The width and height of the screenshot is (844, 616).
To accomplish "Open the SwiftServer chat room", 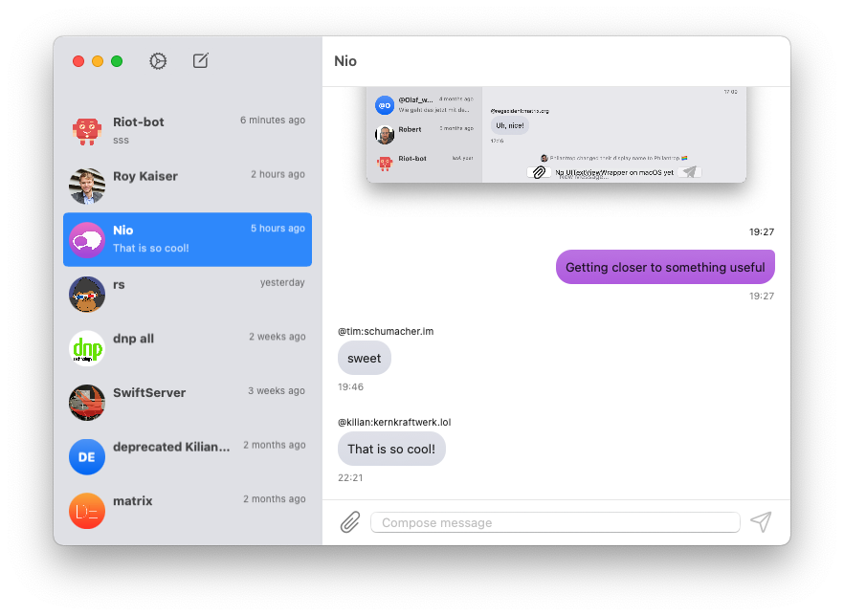I will [188, 402].
